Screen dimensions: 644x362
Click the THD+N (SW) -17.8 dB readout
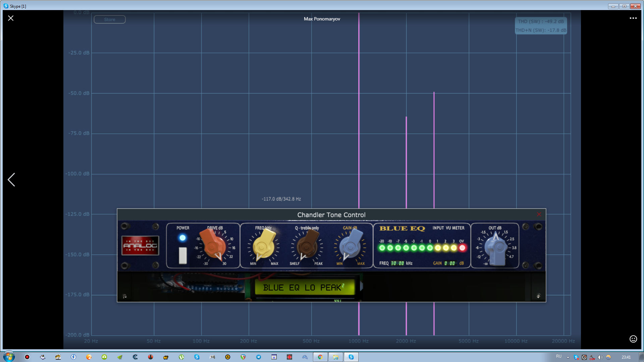pyautogui.click(x=541, y=30)
